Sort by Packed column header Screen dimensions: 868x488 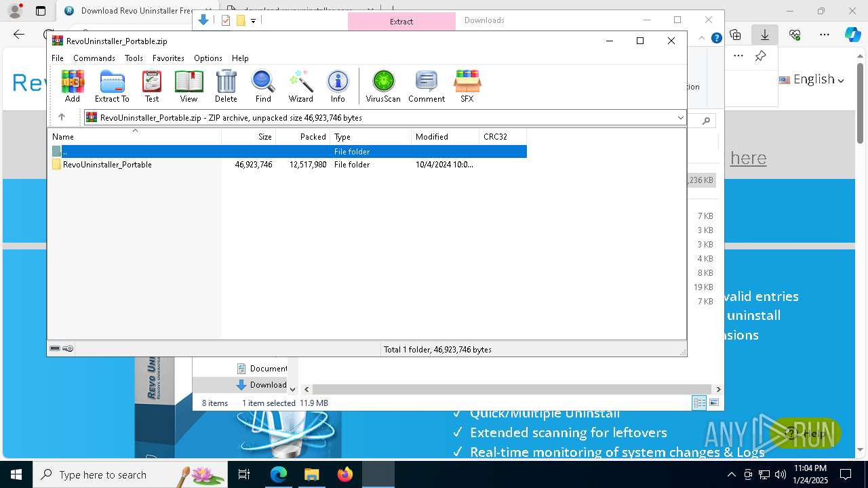click(303, 136)
